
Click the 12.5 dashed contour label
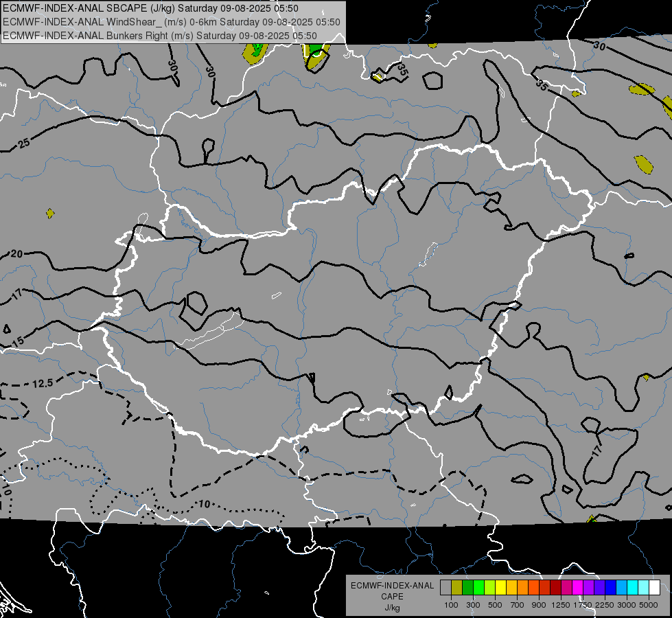[43, 383]
